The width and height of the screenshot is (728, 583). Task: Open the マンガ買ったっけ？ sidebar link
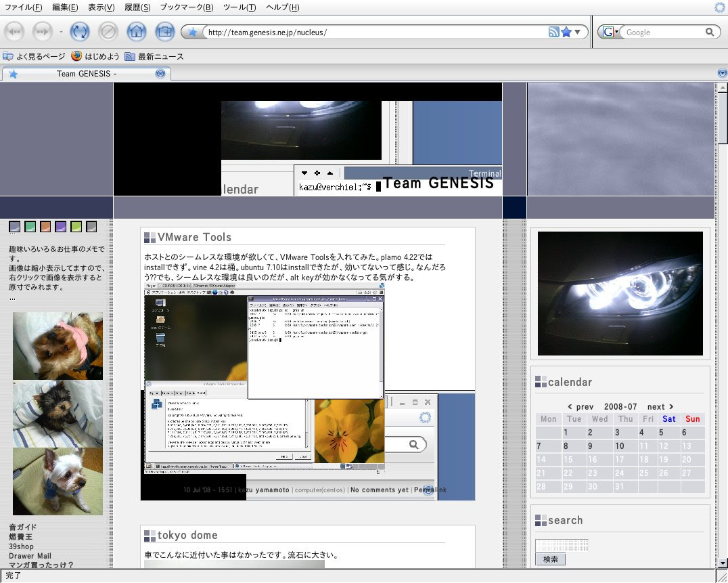pos(41,565)
